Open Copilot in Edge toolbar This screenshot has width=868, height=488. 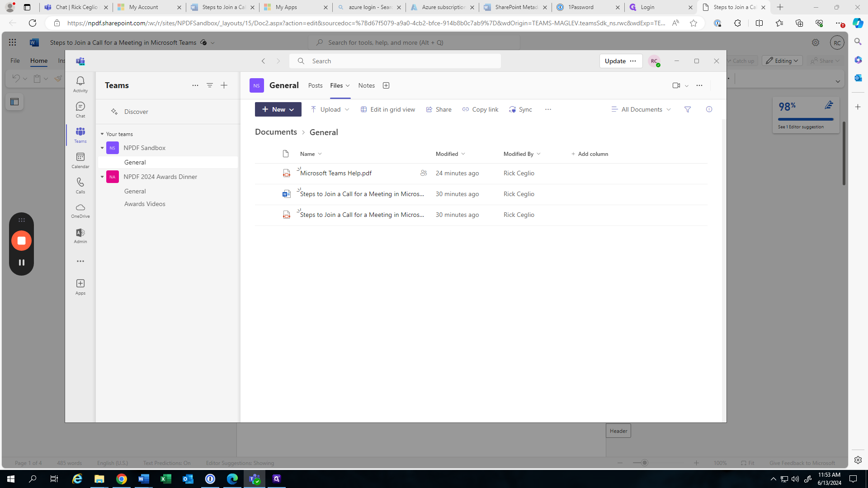(x=858, y=23)
